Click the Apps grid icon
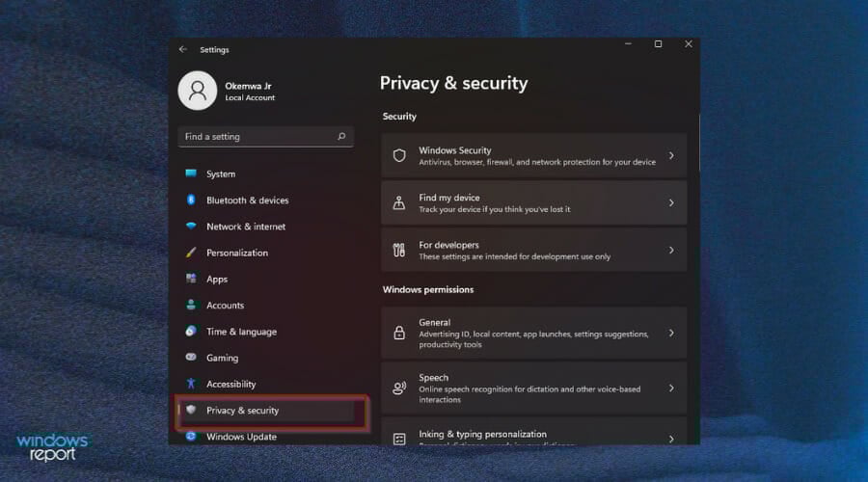Screen dimensions: 868x482 (x=191, y=279)
